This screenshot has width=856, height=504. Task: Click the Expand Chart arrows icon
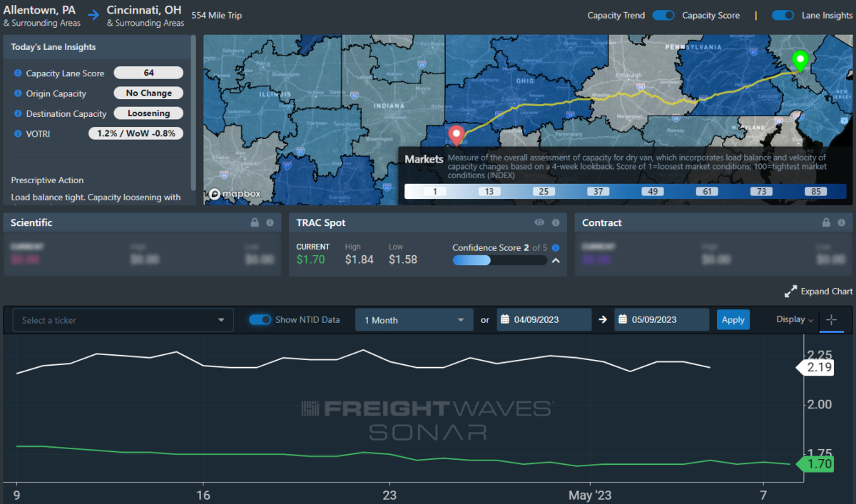point(790,292)
